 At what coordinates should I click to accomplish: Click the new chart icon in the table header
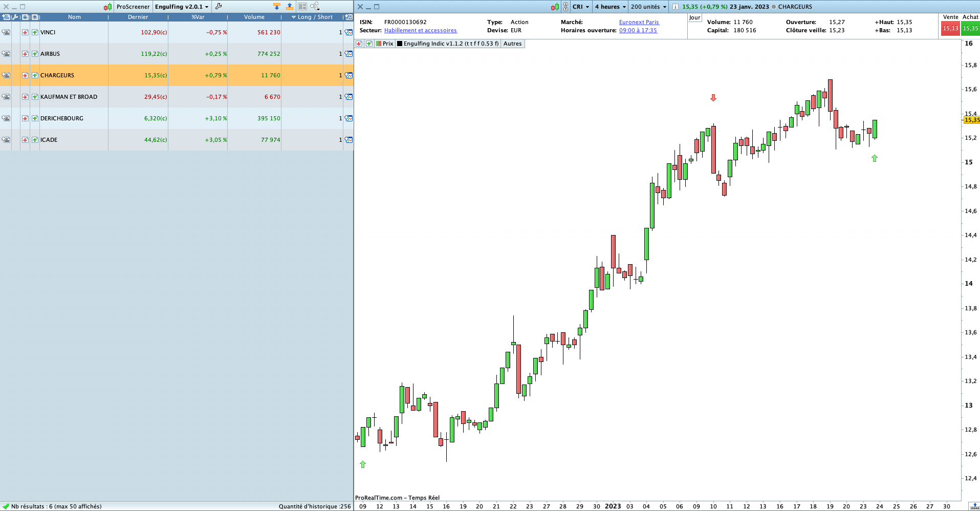point(349,17)
